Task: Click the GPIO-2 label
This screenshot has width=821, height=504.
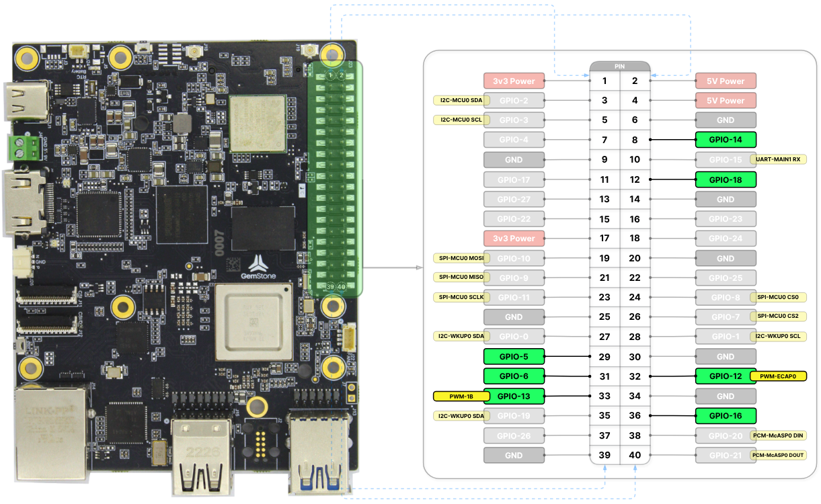Action: (x=514, y=101)
